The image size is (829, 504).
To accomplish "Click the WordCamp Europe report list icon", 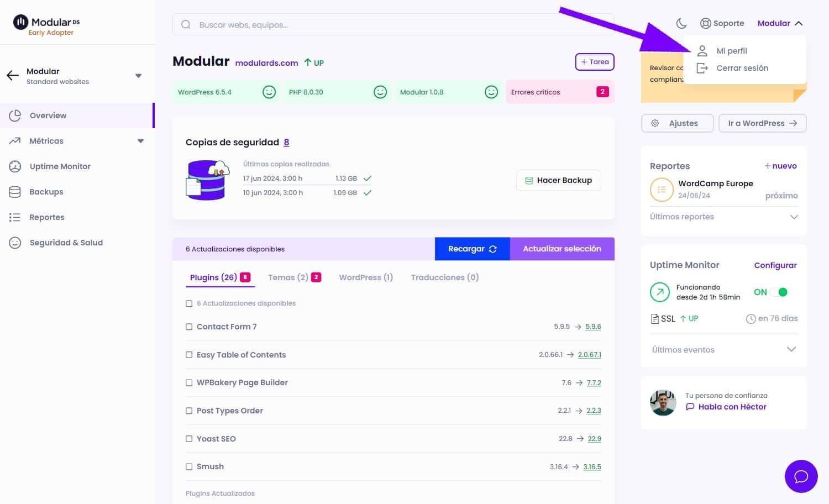I will click(662, 190).
